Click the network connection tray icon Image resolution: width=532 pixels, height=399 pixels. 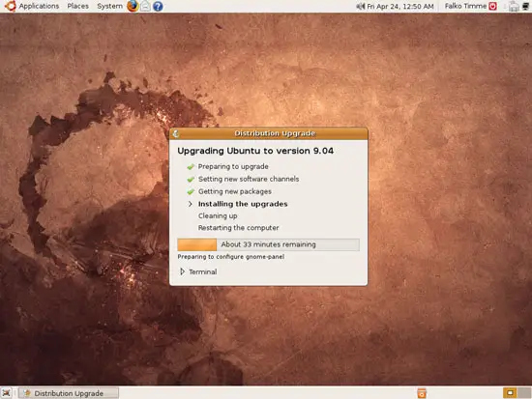coord(526,6)
